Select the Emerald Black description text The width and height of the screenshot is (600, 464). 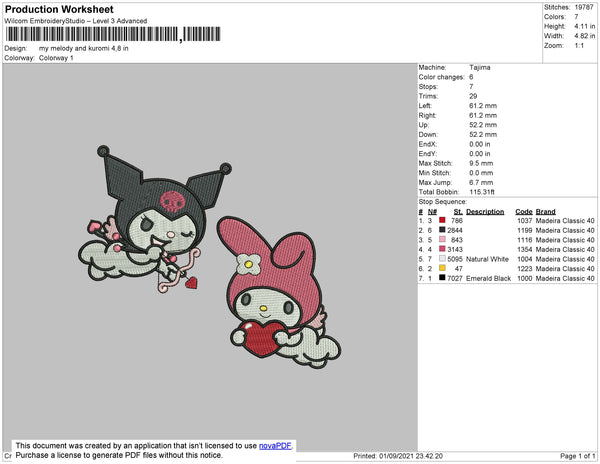point(488,278)
